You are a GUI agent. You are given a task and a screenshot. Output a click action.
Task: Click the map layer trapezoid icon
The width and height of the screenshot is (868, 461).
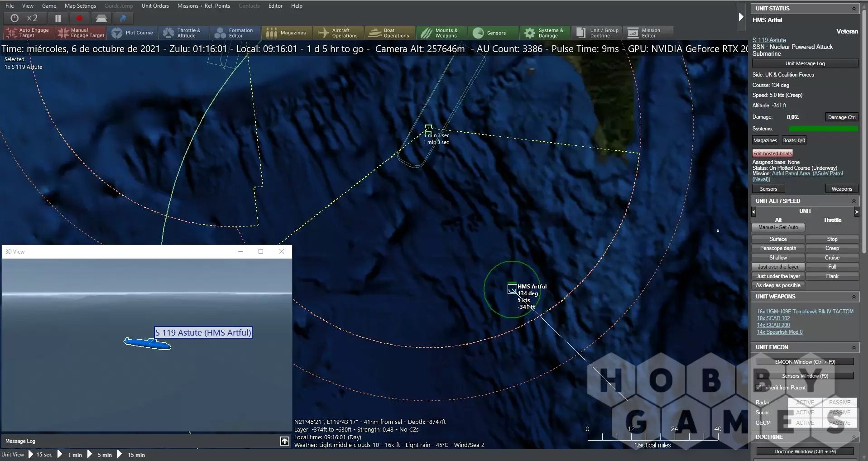point(101,18)
